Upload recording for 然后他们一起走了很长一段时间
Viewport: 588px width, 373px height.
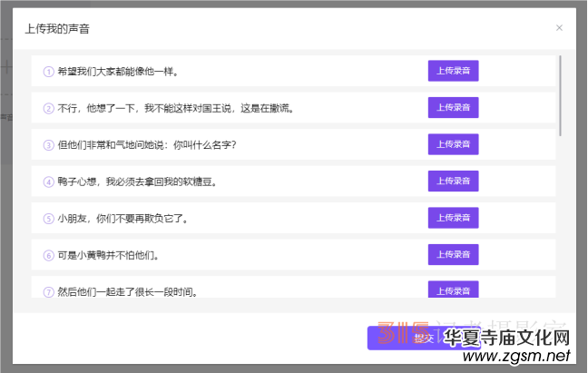[453, 290]
